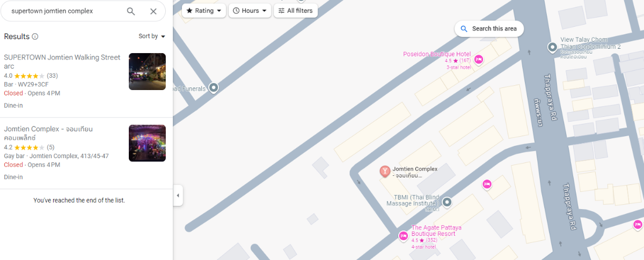Open the All filters panel

click(x=296, y=11)
